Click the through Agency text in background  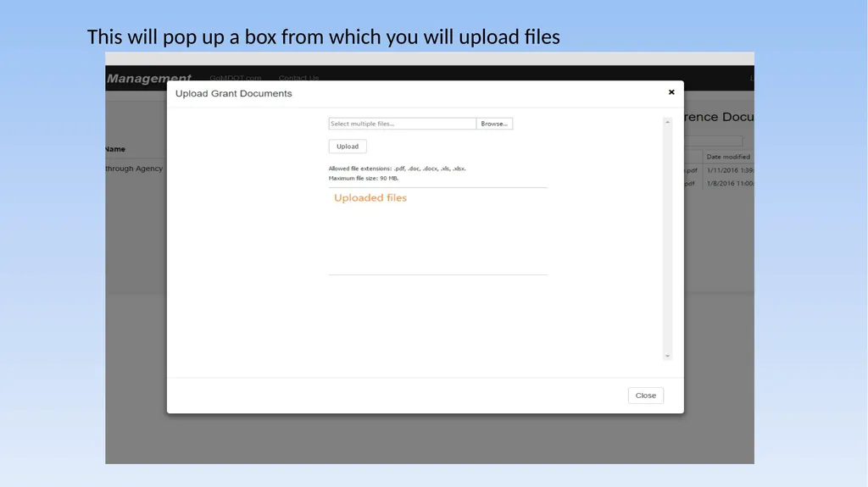(x=134, y=169)
